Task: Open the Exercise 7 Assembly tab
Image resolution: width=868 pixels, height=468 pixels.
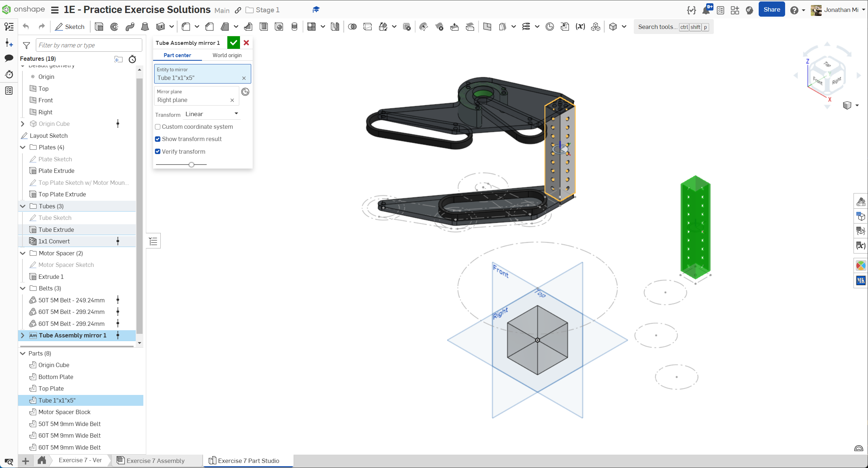Action: [x=155, y=460]
